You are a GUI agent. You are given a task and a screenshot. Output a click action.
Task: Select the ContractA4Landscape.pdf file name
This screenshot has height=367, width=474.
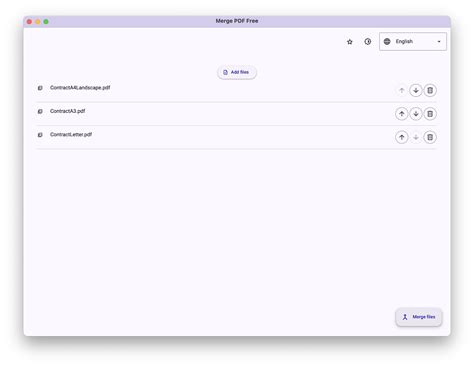click(x=80, y=88)
